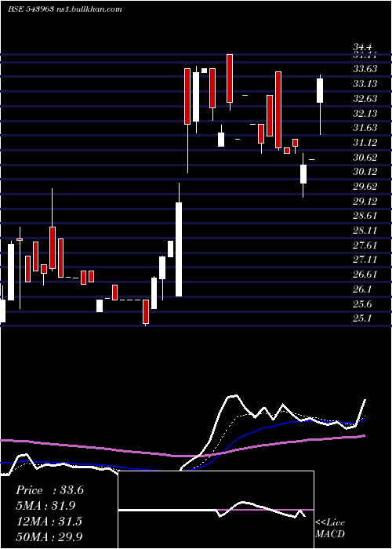Click the 26.1 price axis label
The height and width of the screenshot is (549, 392).
362,289
